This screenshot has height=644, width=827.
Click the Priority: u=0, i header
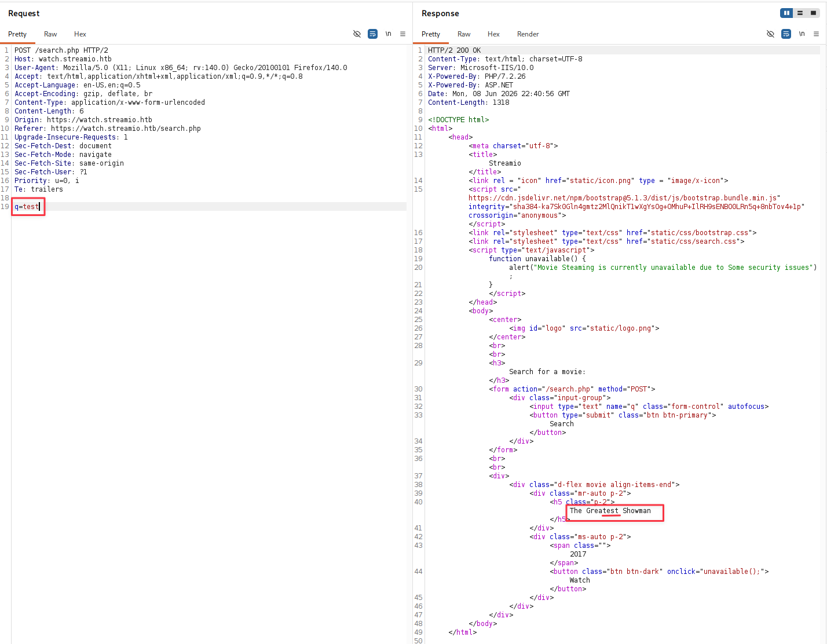pyautogui.click(x=47, y=181)
